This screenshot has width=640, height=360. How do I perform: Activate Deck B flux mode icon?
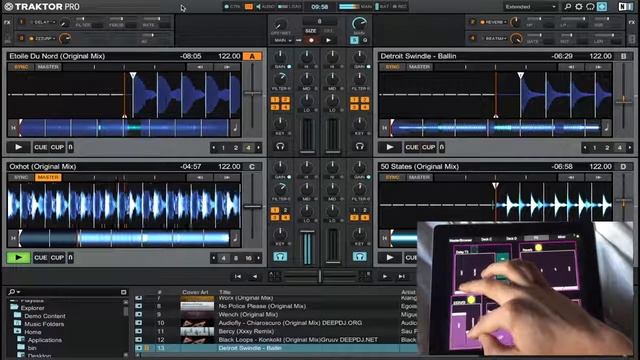[x=442, y=147]
